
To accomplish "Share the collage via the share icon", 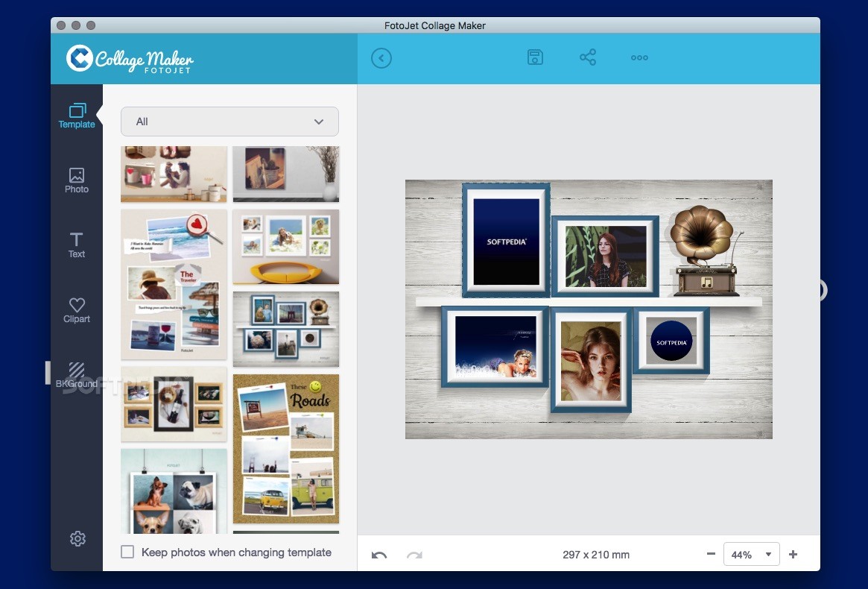I will coord(588,57).
